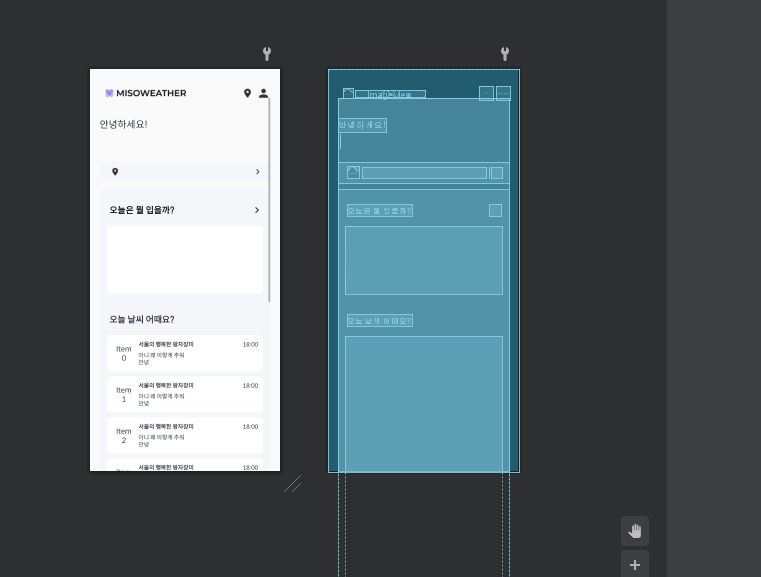Screen dimensions: 761x577
Task: Click the '오늘 날씨 어때요?' heading in design view
Action: pos(142,319)
